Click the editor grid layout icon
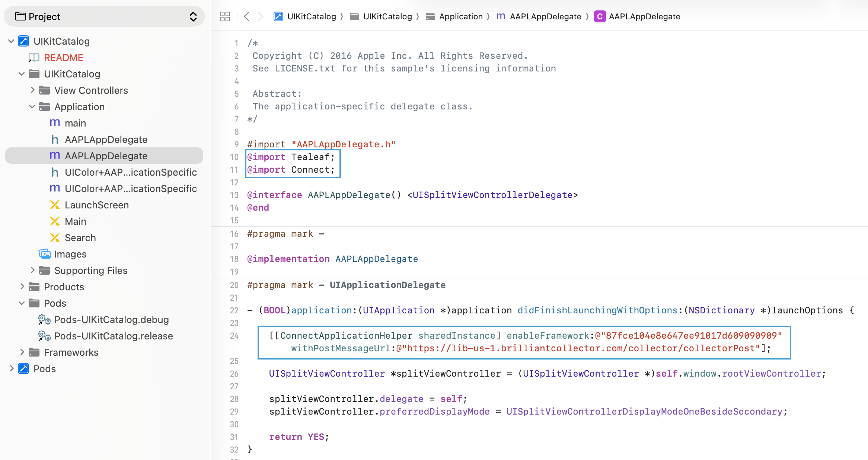Image resolution: width=868 pixels, height=460 pixels. coord(225,16)
